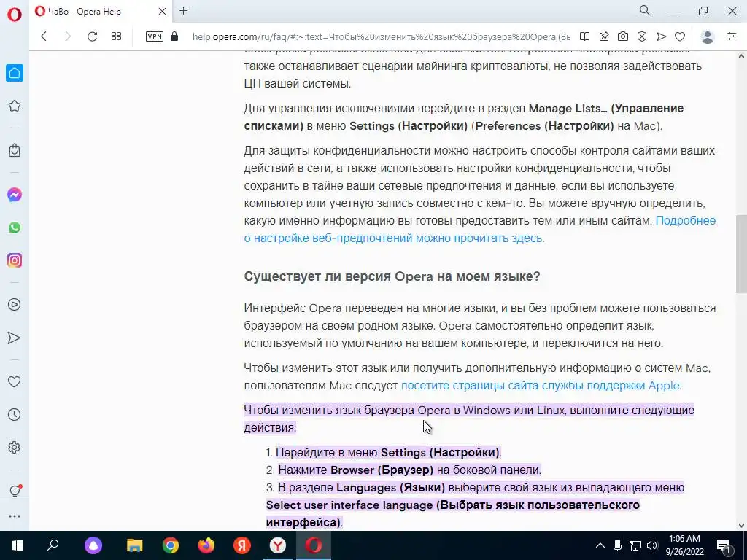Search tabs with the magnifier icon
Image resolution: width=747 pixels, height=560 pixels.
click(x=645, y=10)
